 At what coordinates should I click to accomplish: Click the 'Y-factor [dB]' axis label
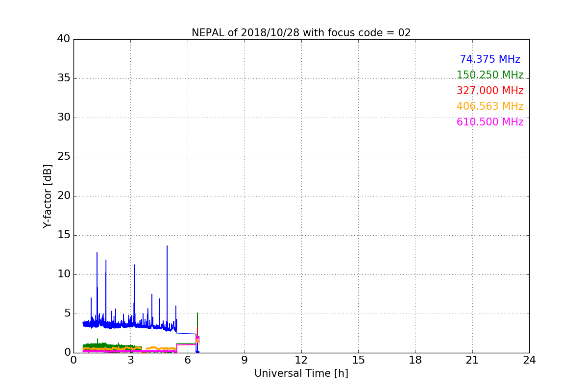pos(48,196)
